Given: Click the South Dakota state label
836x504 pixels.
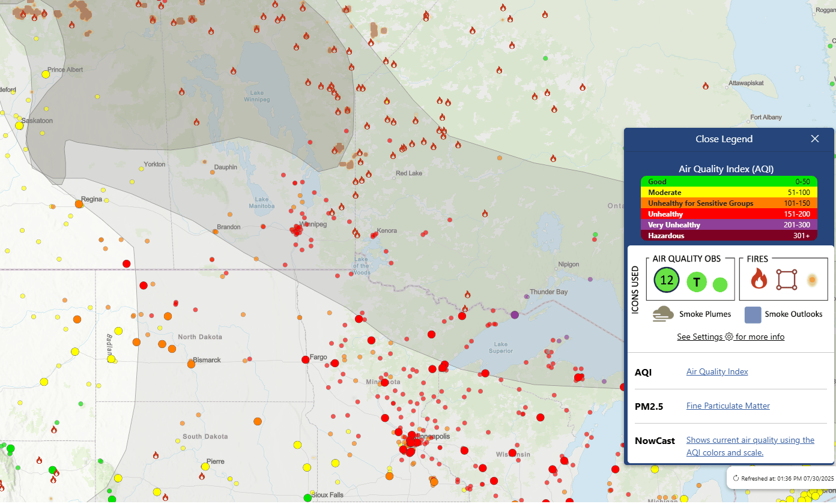Looking at the screenshot, I should (x=205, y=436).
